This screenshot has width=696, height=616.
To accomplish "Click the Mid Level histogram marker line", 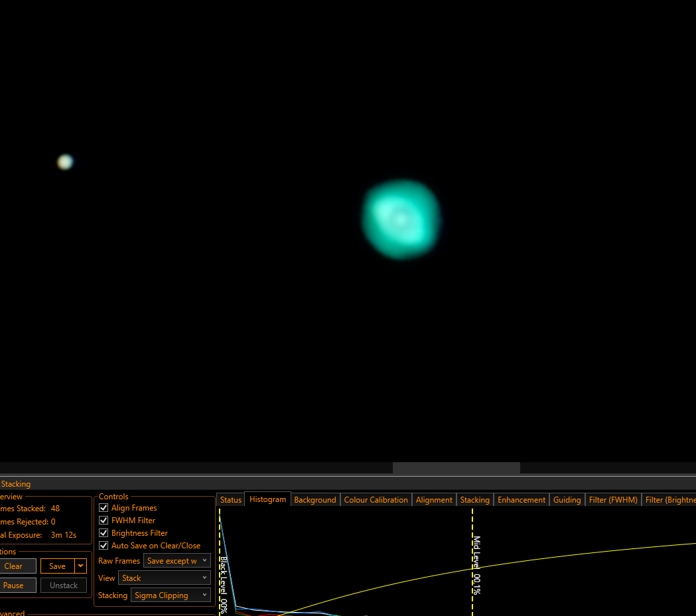I will click(472, 562).
